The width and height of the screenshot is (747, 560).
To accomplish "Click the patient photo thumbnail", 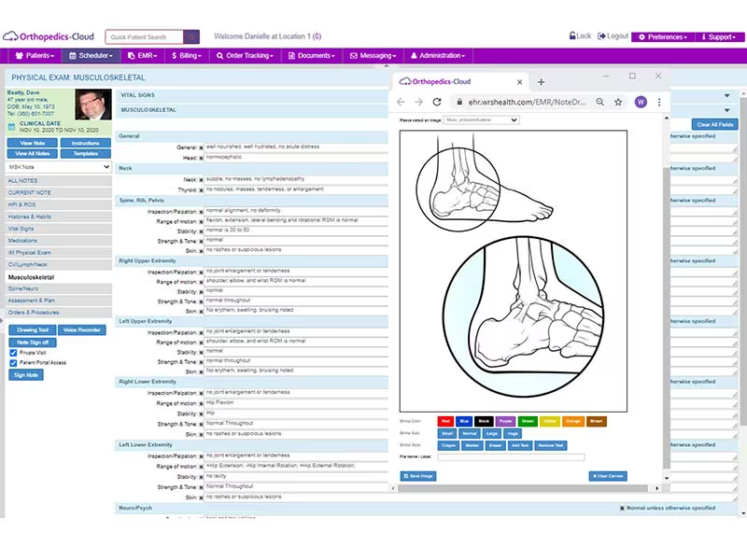I will (x=92, y=105).
